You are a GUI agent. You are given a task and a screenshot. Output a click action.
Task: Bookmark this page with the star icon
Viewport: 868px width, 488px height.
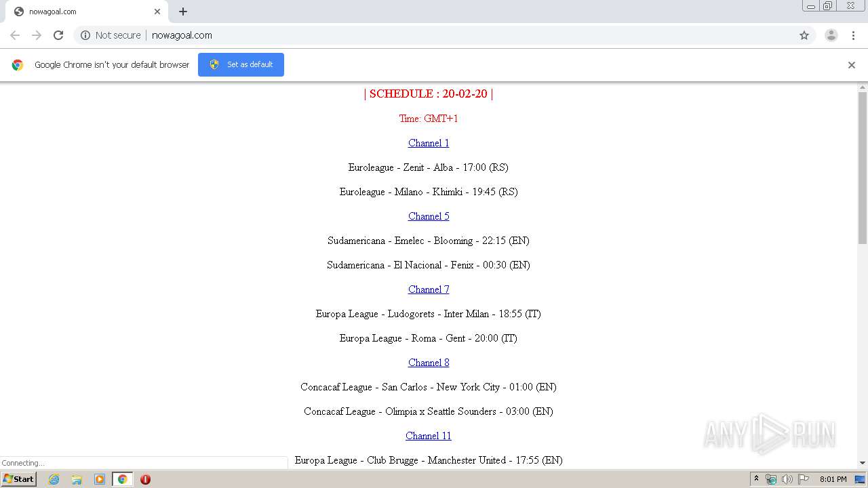(804, 35)
